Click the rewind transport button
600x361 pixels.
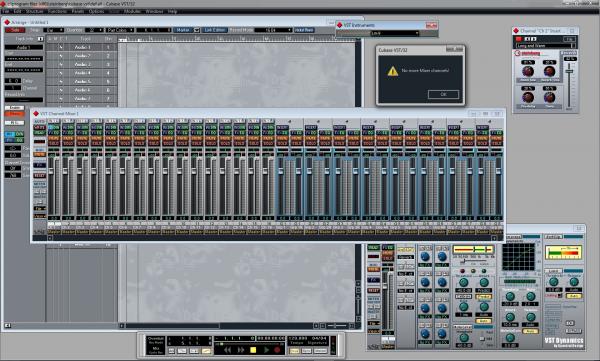click(x=227, y=350)
